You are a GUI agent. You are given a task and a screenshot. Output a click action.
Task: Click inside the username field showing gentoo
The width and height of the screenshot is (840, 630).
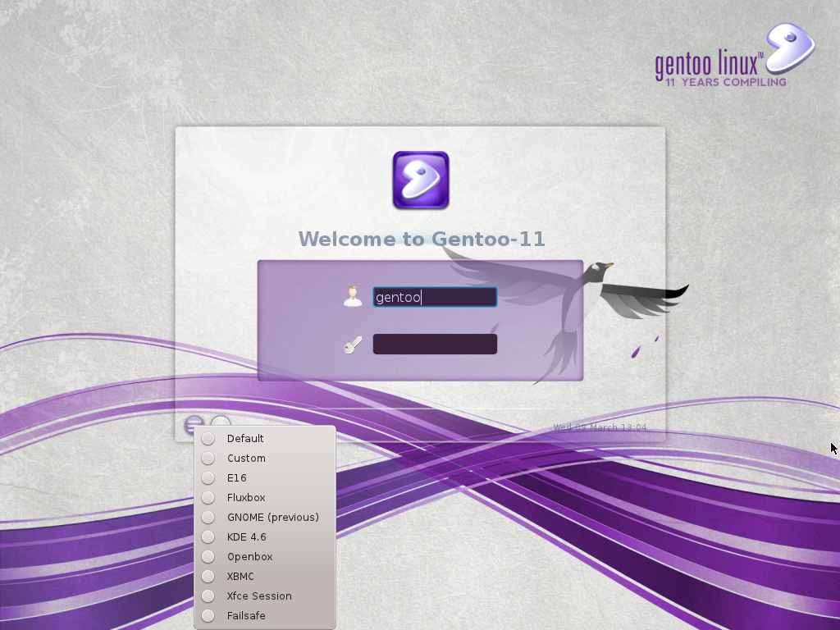435,297
